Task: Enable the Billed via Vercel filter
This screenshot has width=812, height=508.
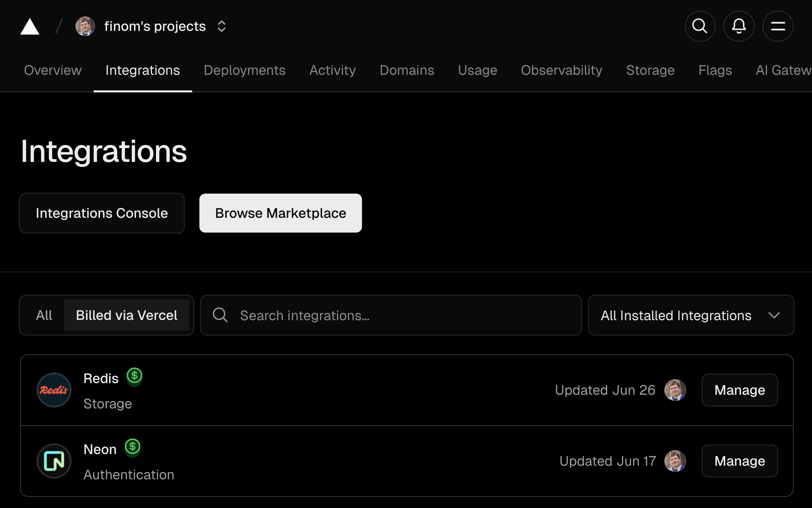Action: point(126,315)
